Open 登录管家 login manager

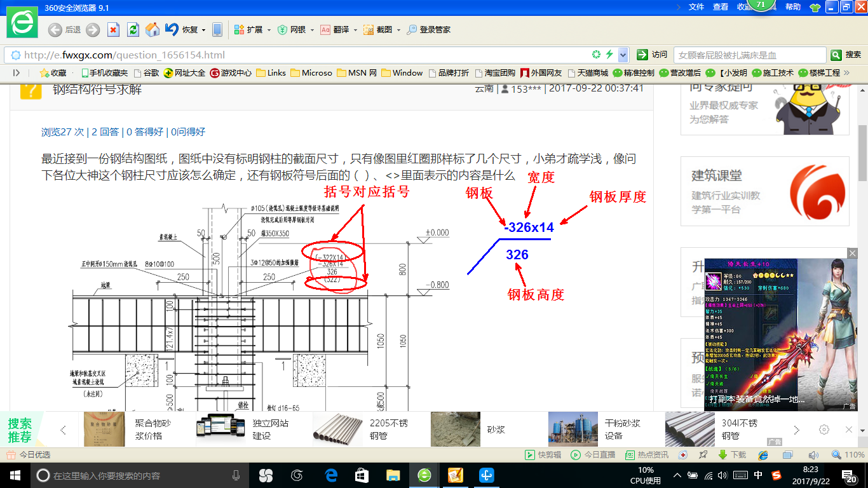(x=429, y=30)
